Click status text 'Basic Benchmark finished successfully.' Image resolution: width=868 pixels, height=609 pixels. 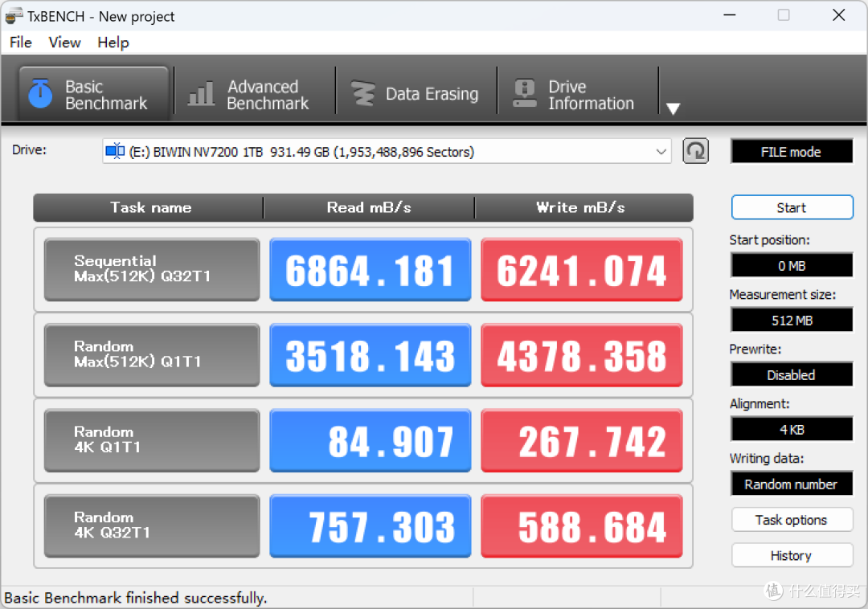click(x=136, y=598)
